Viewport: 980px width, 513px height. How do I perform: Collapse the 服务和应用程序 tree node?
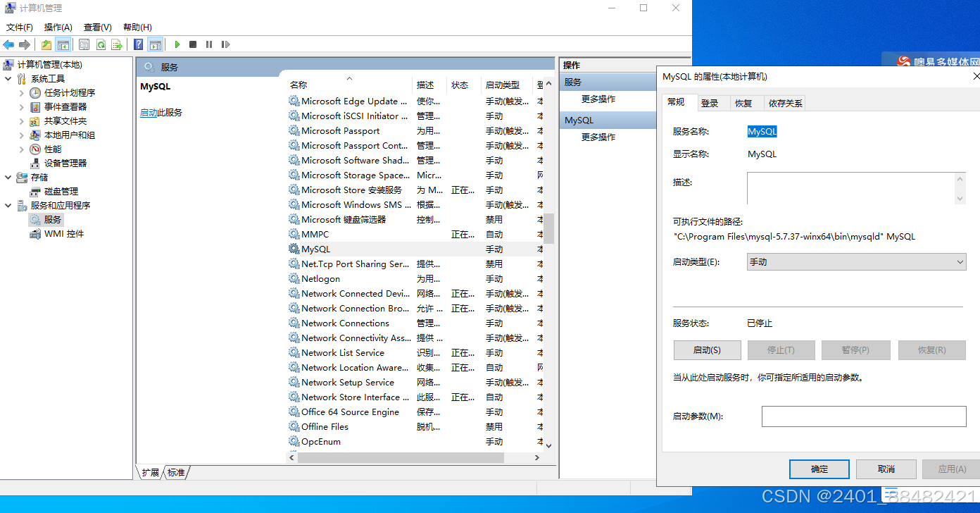tap(8, 206)
